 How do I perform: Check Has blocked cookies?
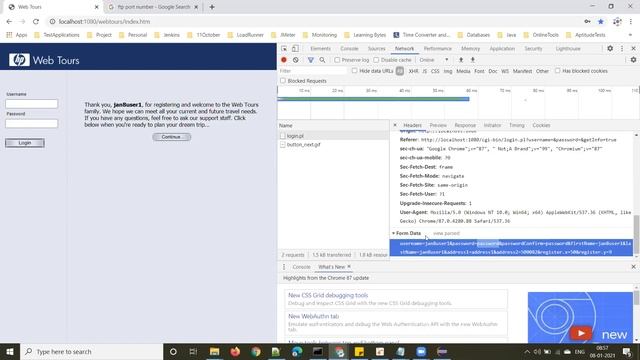pos(557,71)
